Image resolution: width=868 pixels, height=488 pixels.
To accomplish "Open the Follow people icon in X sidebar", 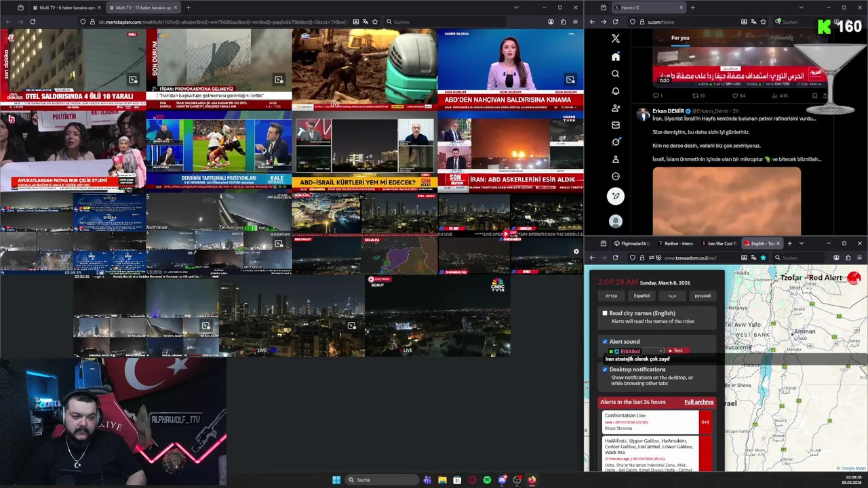I will coord(616,108).
